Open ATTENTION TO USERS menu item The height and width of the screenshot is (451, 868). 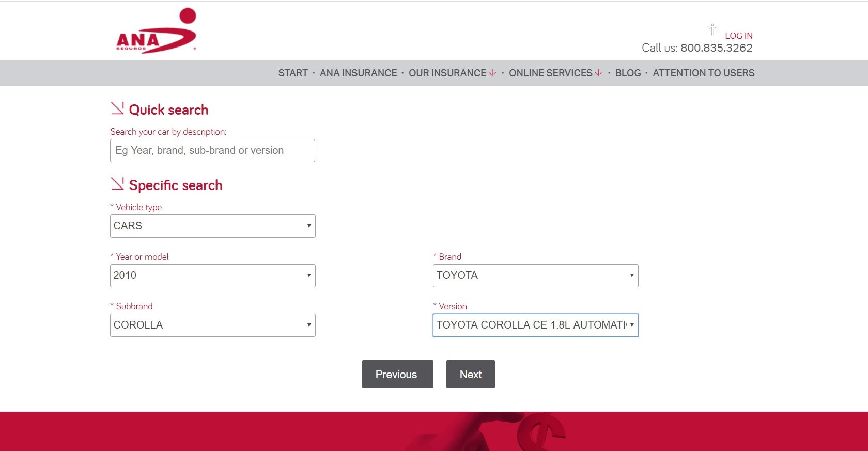[703, 73]
